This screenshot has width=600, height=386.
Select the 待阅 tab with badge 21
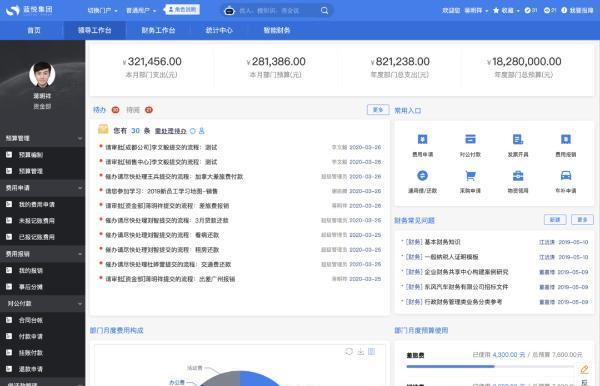pos(139,110)
